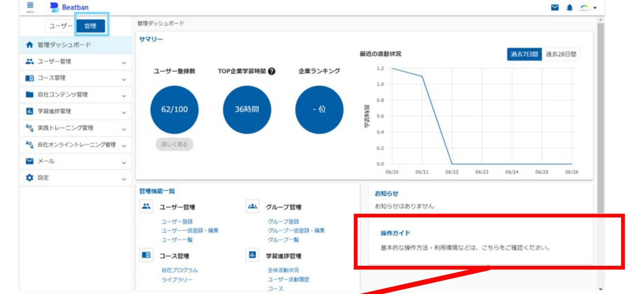
Task: Click the 詳しく見る button
Action: pyautogui.click(x=175, y=144)
